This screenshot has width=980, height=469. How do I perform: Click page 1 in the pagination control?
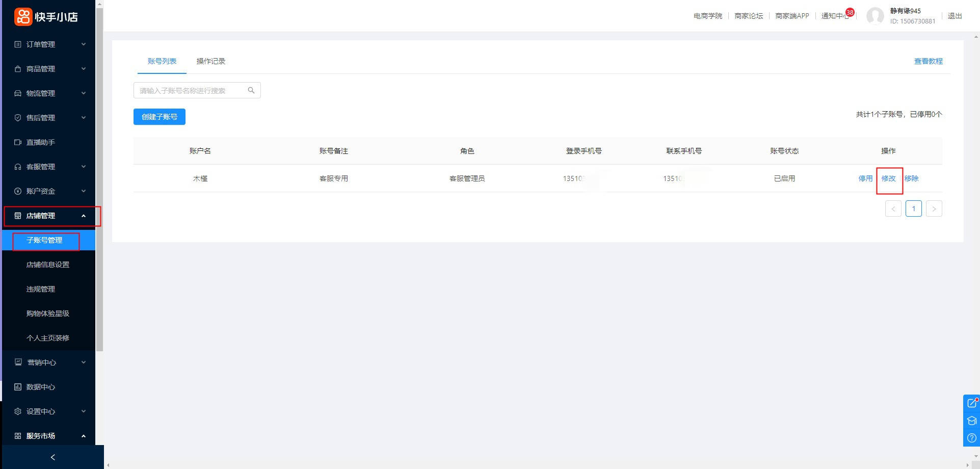coord(913,209)
